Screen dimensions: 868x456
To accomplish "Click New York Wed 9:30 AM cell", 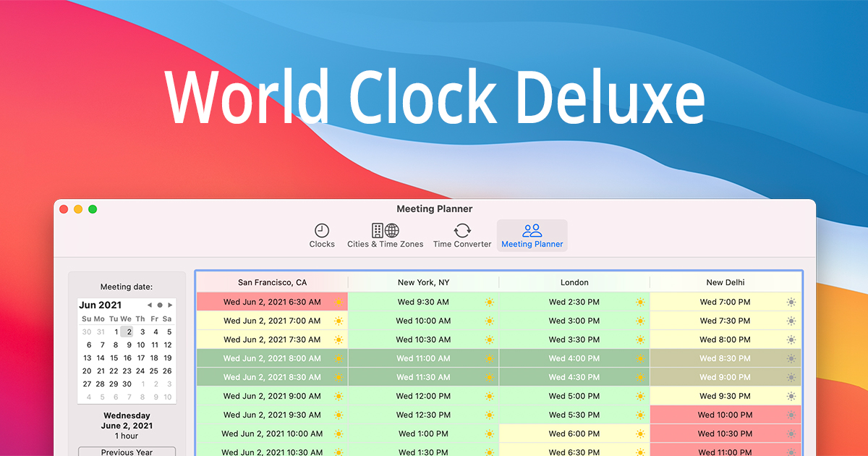I will (423, 302).
